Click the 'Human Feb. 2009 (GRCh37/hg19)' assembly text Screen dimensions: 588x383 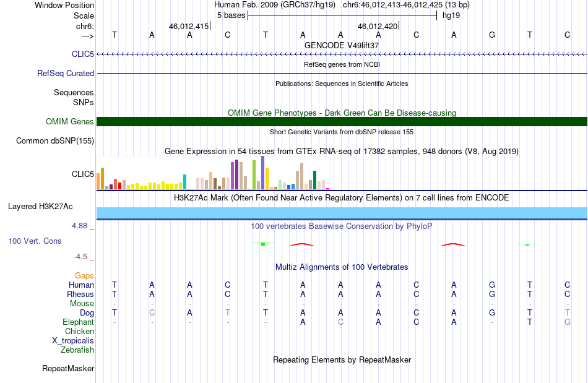[274, 5]
